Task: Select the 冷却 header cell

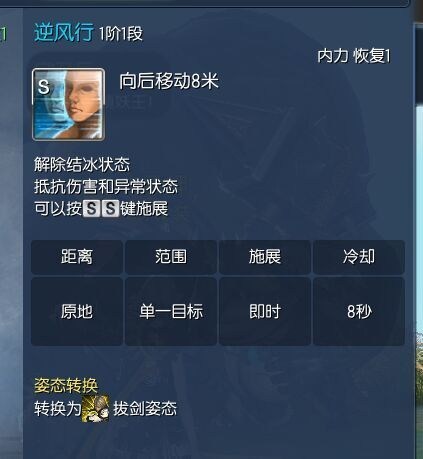Action: click(359, 257)
